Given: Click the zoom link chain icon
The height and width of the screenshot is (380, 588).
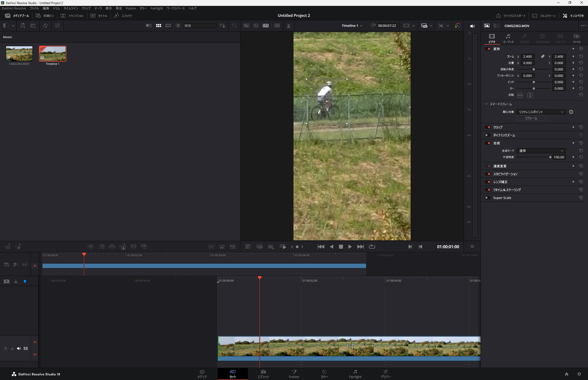Looking at the screenshot, I should [x=543, y=56].
